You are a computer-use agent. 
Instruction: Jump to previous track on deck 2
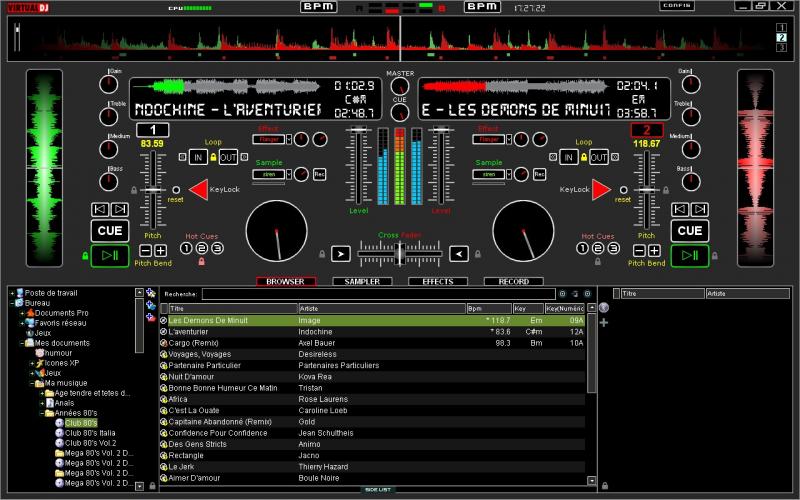(680, 209)
